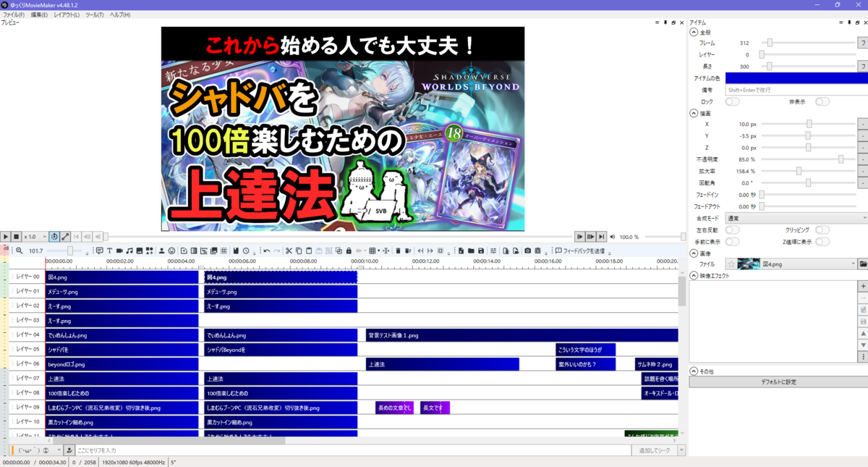Select selected 図4.png clip on レイヤー 00

(281, 277)
